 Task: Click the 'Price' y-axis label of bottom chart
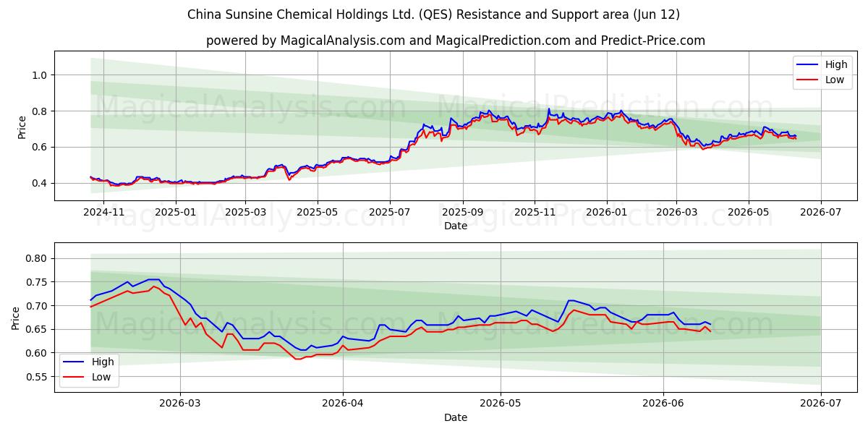point(17,318)
